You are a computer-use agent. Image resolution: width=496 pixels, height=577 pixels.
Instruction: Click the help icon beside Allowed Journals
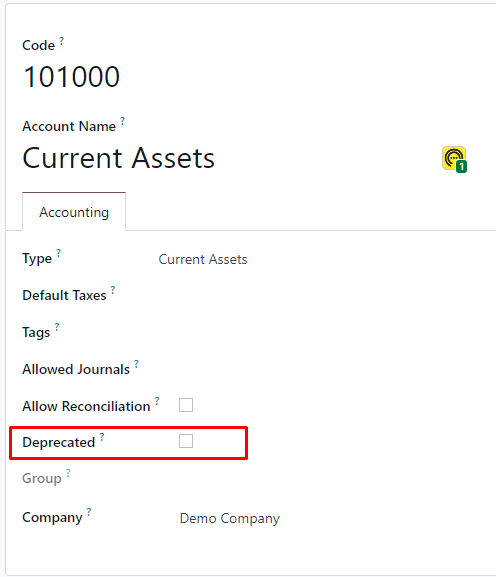click(136, 364)
